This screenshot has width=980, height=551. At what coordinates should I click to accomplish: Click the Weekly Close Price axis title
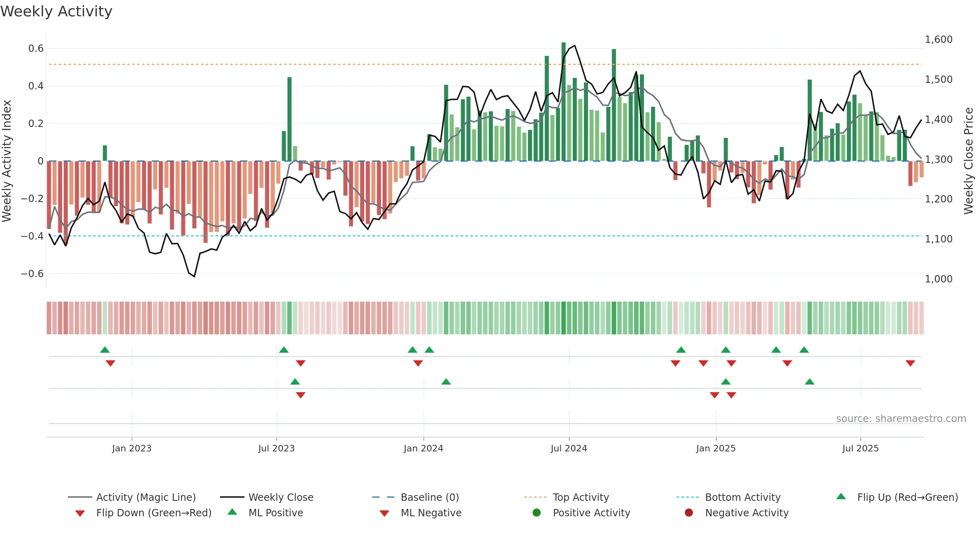pos(969,161)
